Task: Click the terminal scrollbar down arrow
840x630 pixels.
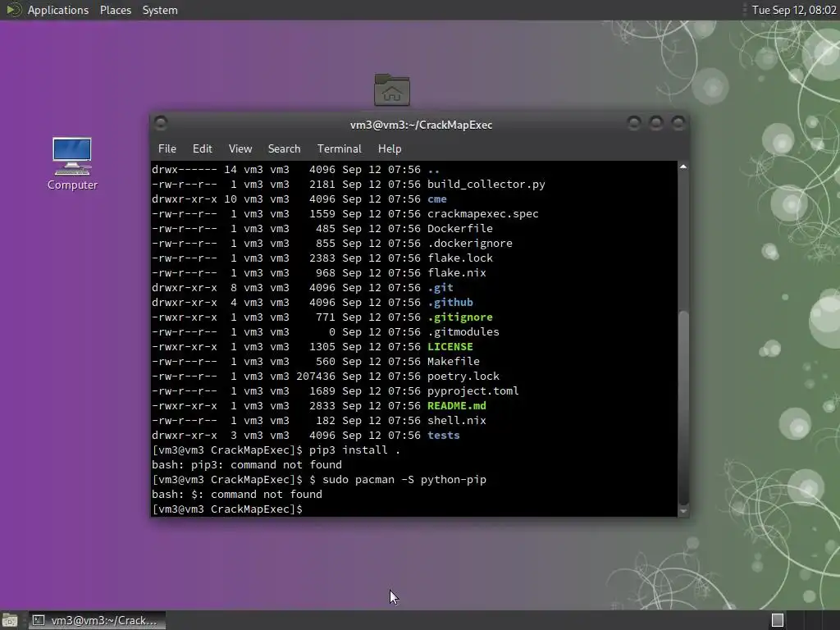Action: pyautogui.click(x=683, y=512)
